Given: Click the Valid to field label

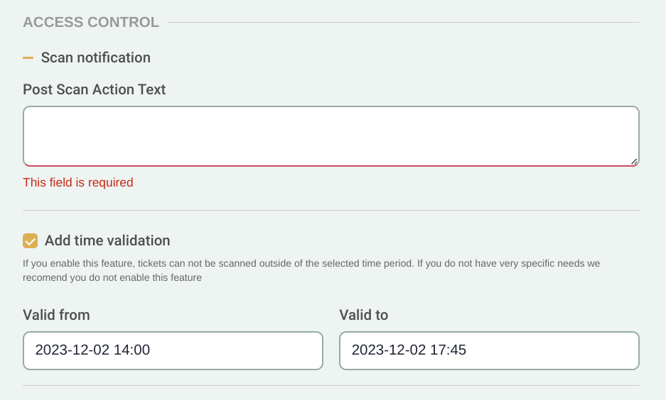Looking at the screenshot, I should (x=363, y=315).
